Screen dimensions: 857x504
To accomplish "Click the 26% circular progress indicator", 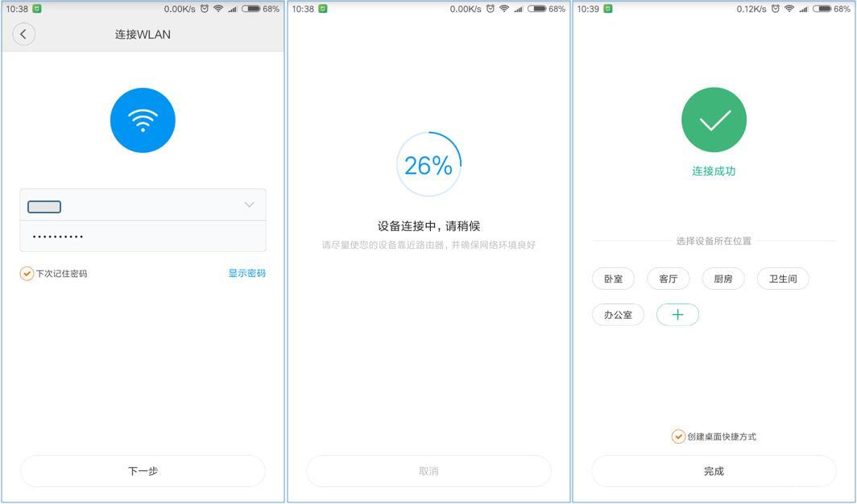I will coord(428,162).
